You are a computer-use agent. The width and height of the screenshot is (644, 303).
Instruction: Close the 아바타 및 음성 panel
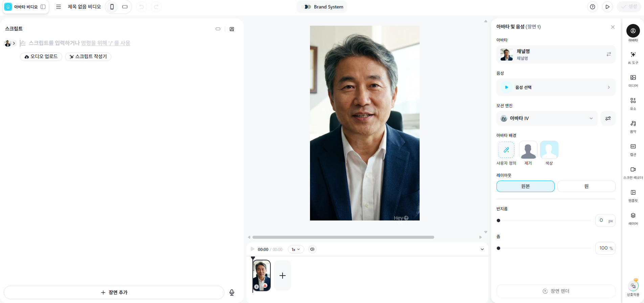[613, 27]
